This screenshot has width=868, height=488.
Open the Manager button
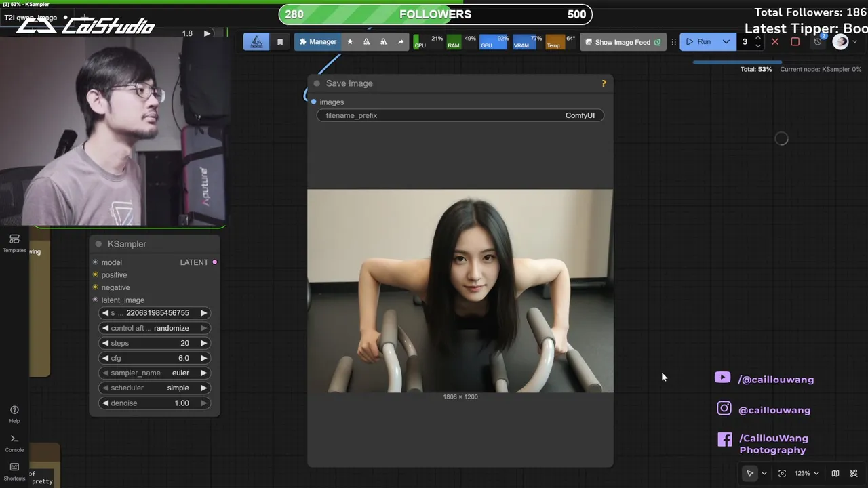[x=317, y=42]
